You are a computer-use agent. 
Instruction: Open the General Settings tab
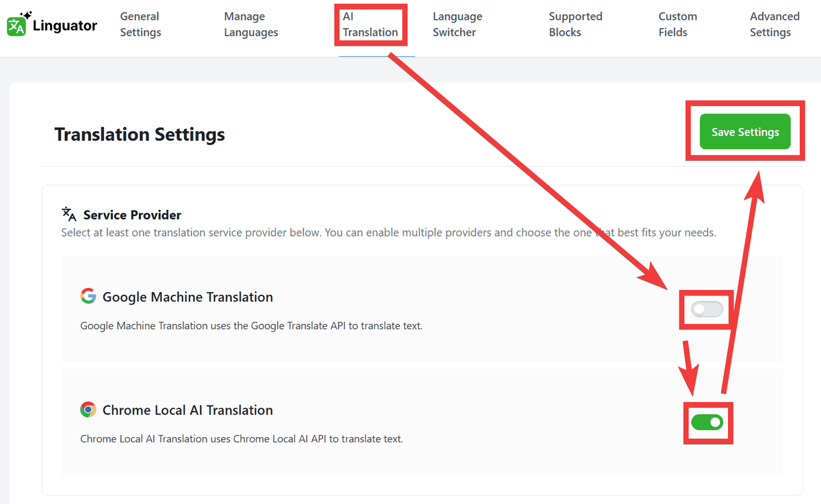point(140,25)
